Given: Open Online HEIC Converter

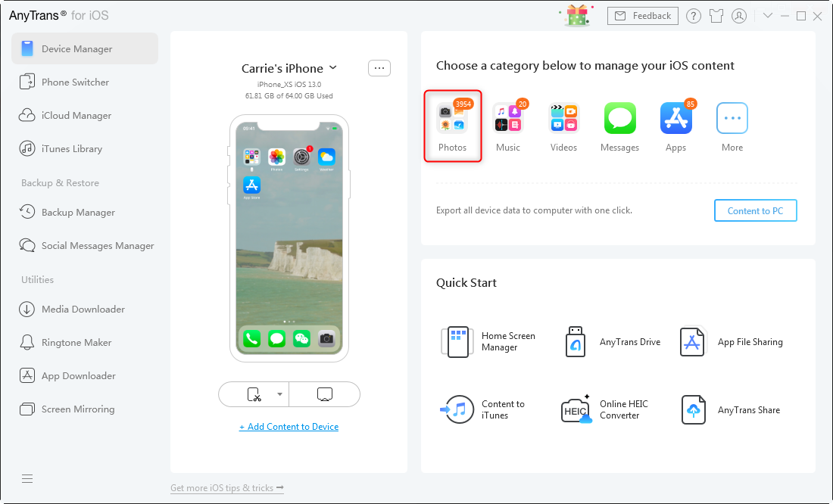Looking at the screenshot, I should 605,409.
